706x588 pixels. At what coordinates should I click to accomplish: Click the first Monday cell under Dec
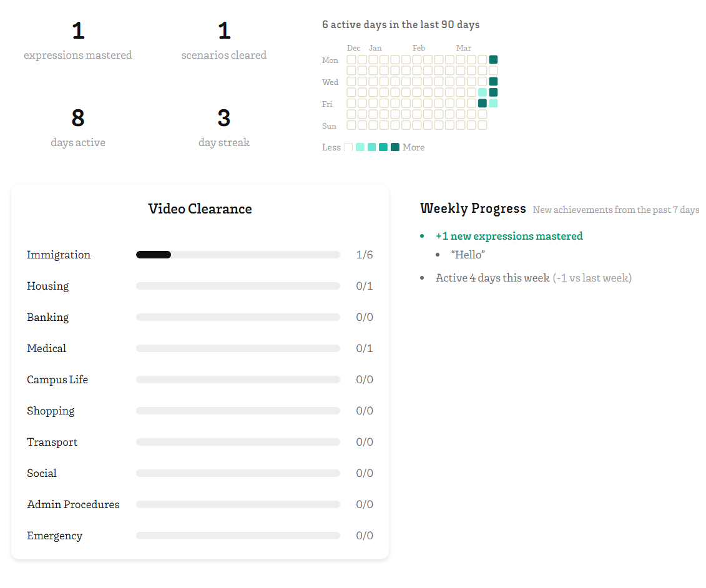[351, 60]
